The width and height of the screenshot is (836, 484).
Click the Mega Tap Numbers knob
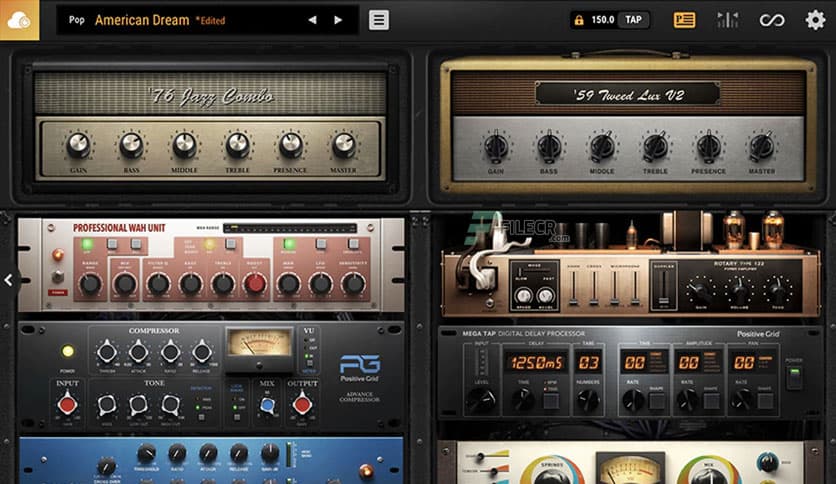pyautogui.click(x=588, y=399)
